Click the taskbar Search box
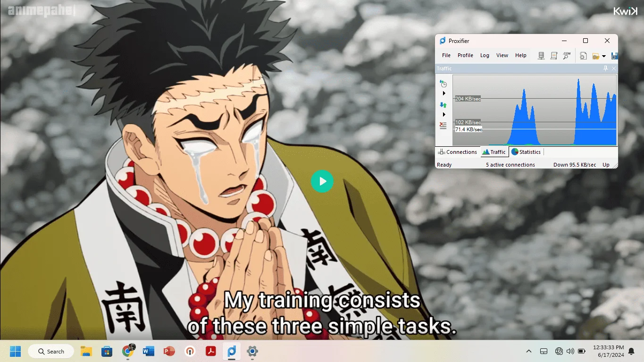Viewport: 644px width, 362px height. coord(51,351)
